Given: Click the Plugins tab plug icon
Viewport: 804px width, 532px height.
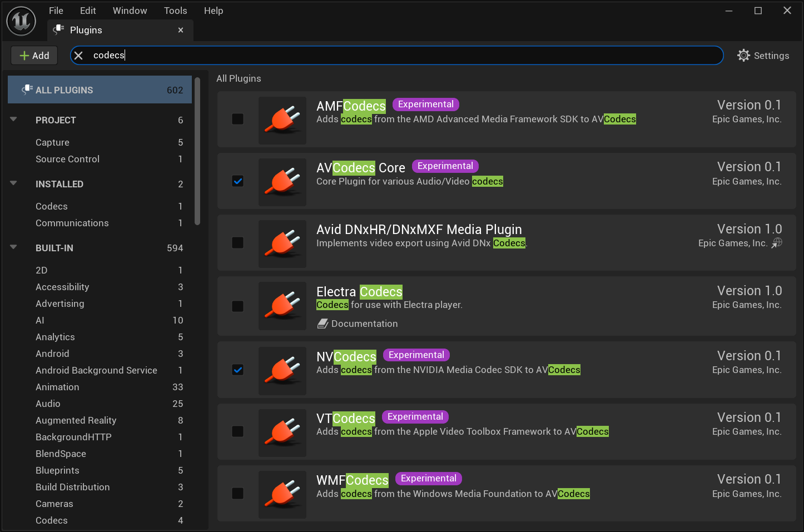Looking at the screenshot, I should pyautogui.click(x=59, y=30).
